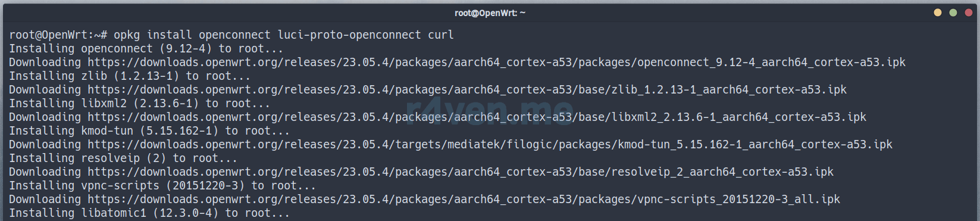The height and width of the screenshot is (221, 980).
Task: Open the openconnect_9.12-4 ipk download URL
Action: 497,63
